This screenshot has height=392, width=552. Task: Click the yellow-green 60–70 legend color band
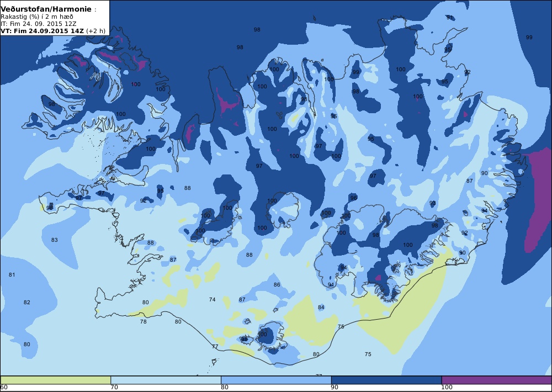55,380
